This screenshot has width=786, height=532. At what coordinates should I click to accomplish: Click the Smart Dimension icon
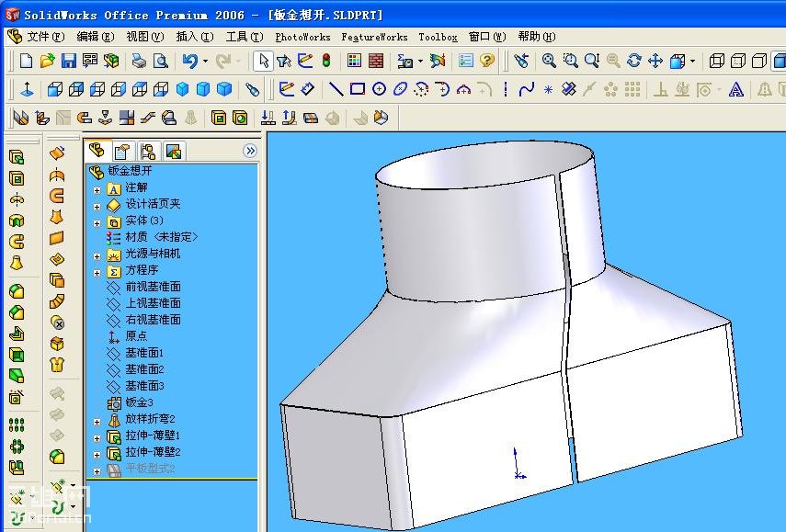pos(307,90)
